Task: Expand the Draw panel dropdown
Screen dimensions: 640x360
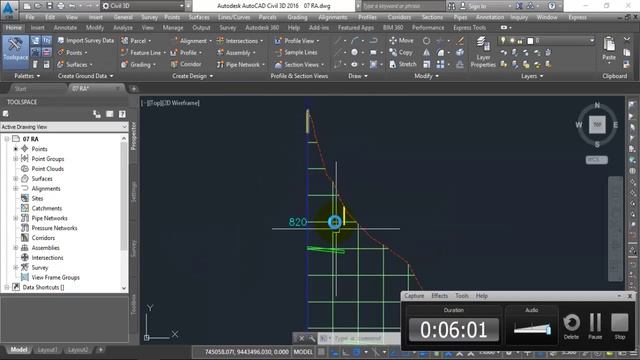Action: (358, 76)
